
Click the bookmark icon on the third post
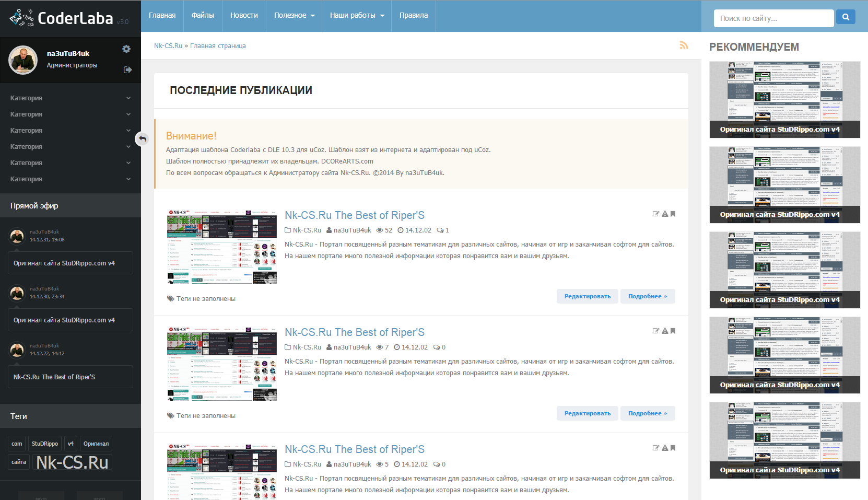coord(673,448)
